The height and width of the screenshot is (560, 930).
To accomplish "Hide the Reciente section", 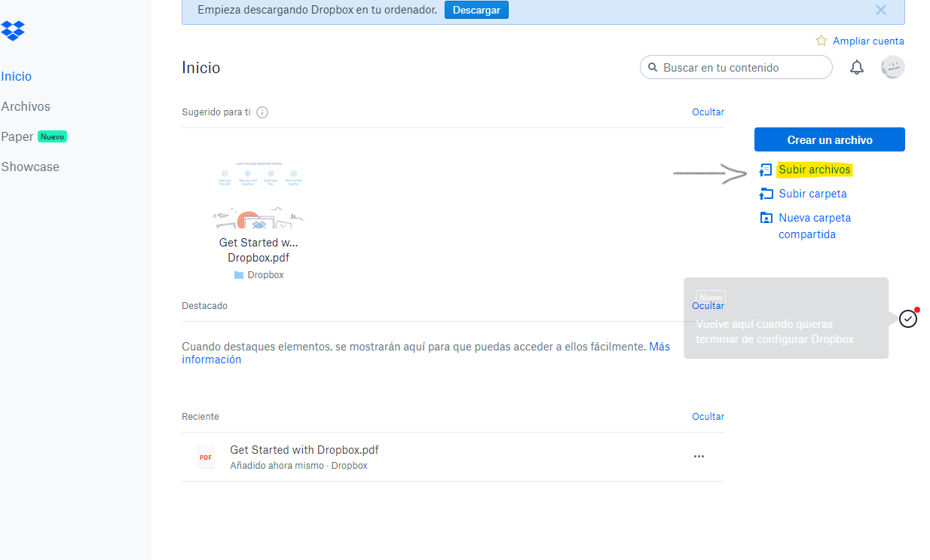I will [708, 416].
